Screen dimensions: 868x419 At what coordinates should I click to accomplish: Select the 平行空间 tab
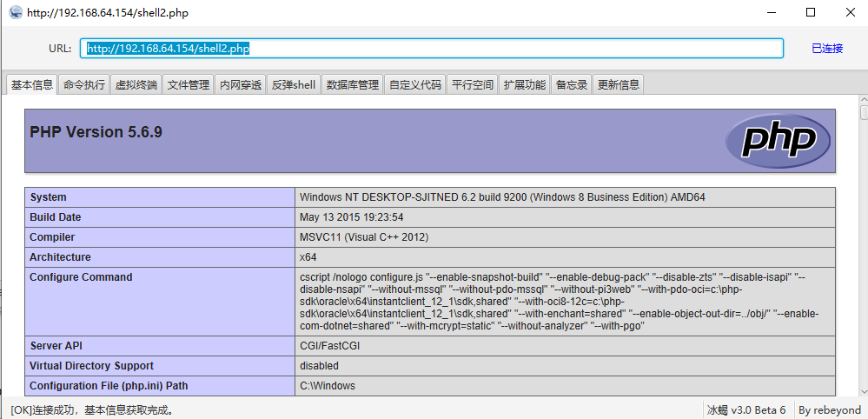coord(472,84)
